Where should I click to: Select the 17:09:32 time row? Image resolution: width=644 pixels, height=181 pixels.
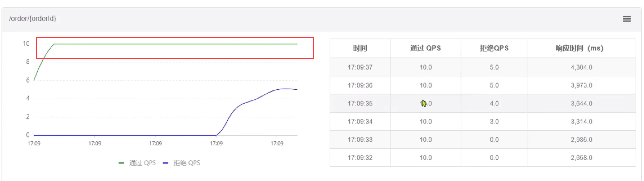(x=360, y=158)
